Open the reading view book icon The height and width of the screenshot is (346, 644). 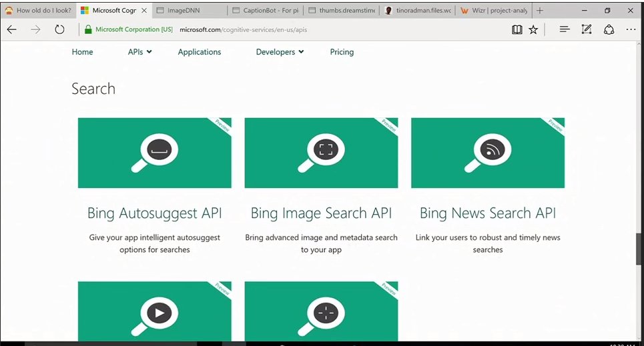(x=517, y=29)
